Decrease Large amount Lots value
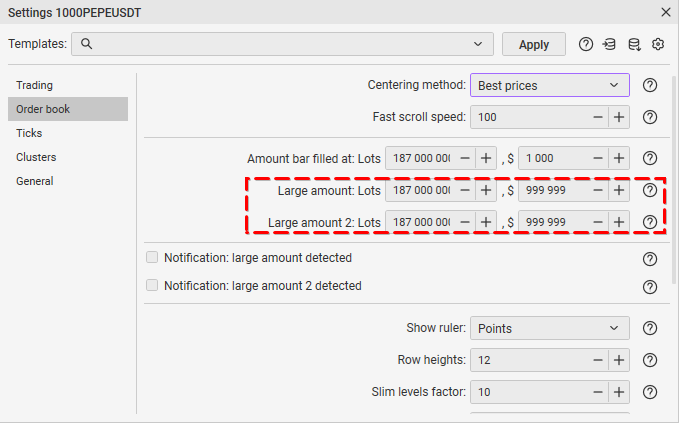 [465, 190]
